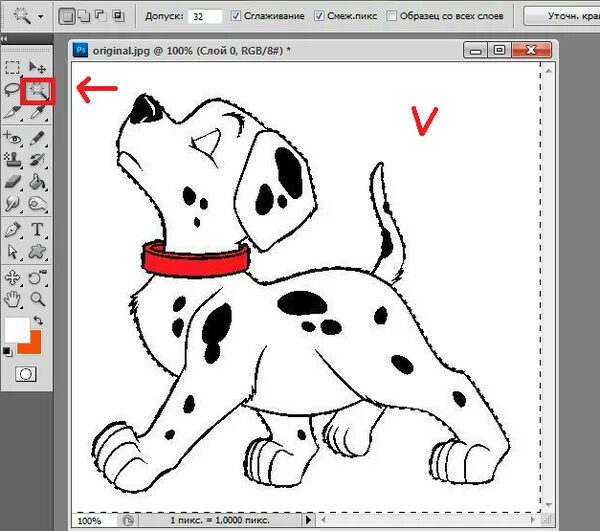Choose New Selection mode
Viewport: 600px width, 531px height.
[x=67, y=16]
